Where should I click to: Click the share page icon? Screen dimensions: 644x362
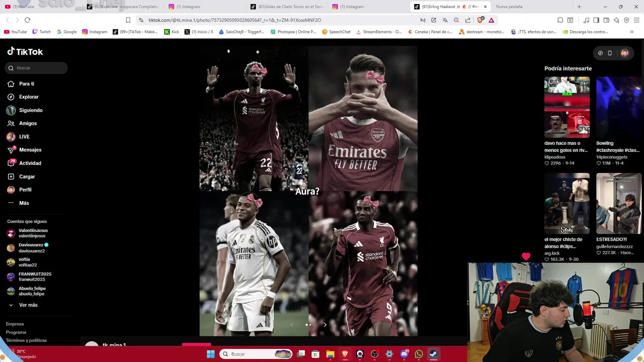pos(468,20)
